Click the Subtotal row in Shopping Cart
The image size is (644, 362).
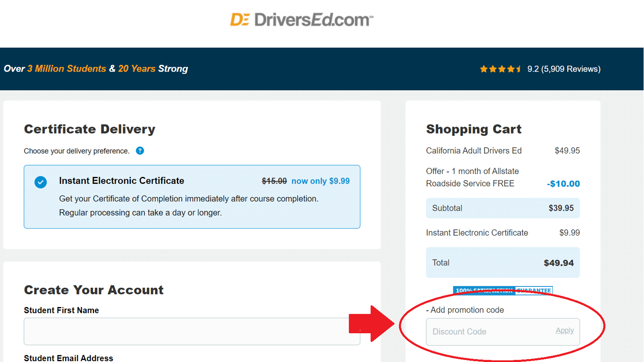click(x=503, y=208)
